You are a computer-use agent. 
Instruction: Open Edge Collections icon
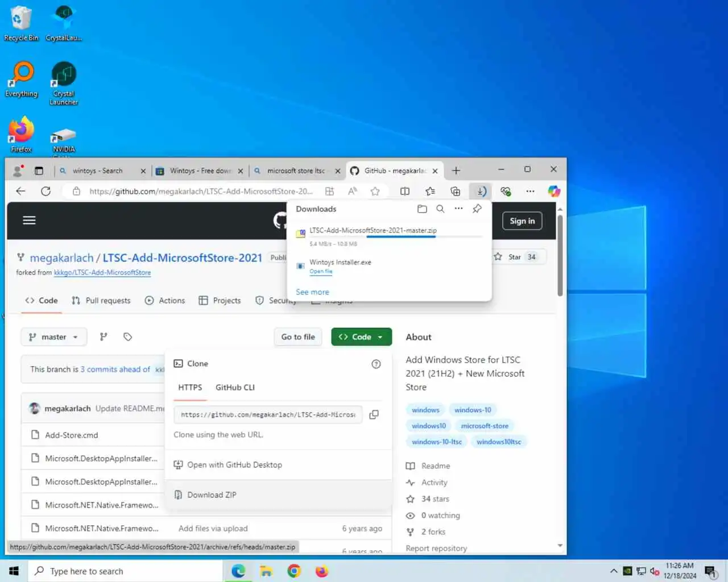[456, 192]
